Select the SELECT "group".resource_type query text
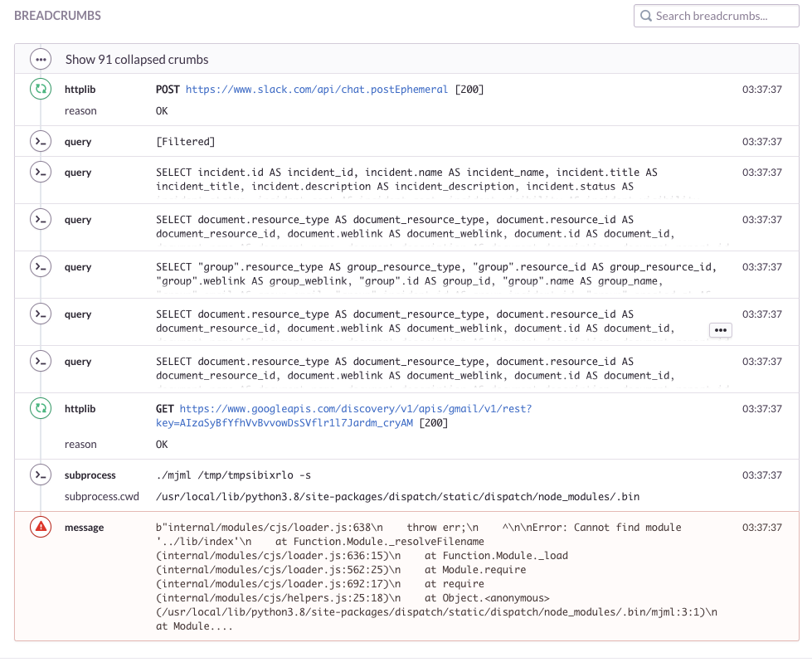 pos(436,274)
